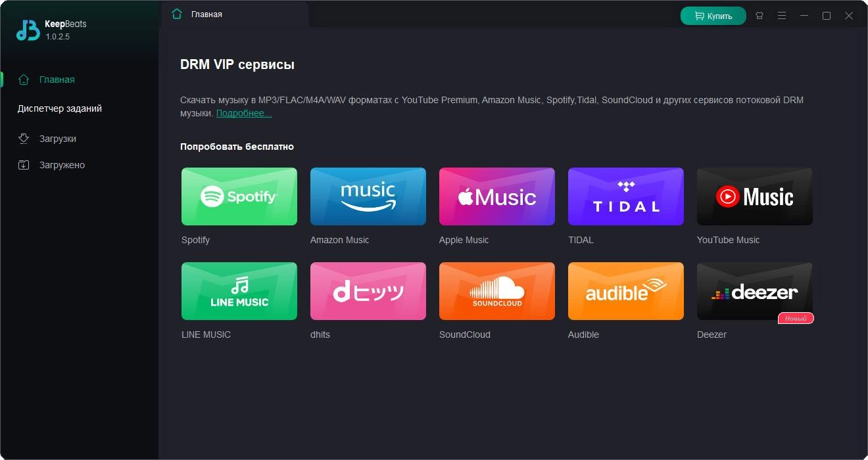This screenshot has width=868, height=460.
Task: Click the Amazon Music caption text
Action: [x=339, y=240]
